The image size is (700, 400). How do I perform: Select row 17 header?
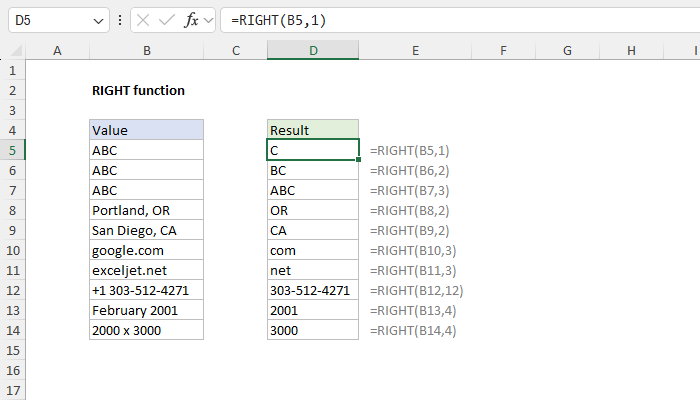pos(12,391)
